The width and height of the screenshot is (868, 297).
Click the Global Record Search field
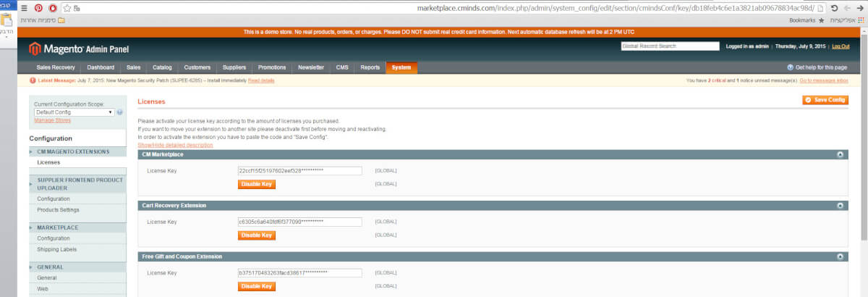670,46
